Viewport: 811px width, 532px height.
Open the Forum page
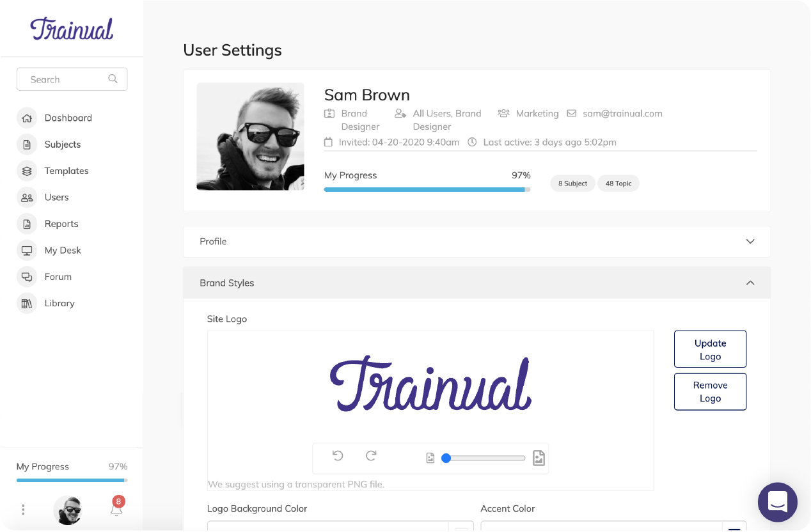click(x=58, y=277)
